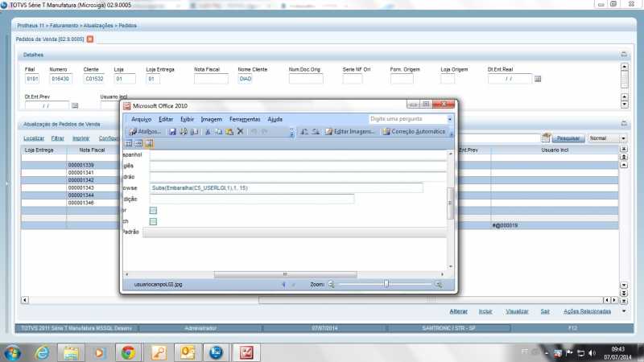Open Windows Start button

pyautogui.click(x=12, y=352)
